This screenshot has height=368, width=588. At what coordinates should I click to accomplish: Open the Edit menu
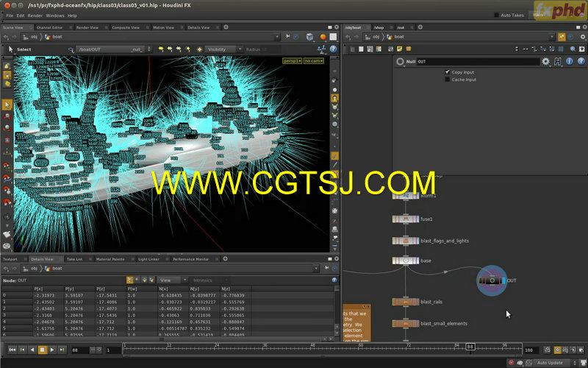(21, 15)
